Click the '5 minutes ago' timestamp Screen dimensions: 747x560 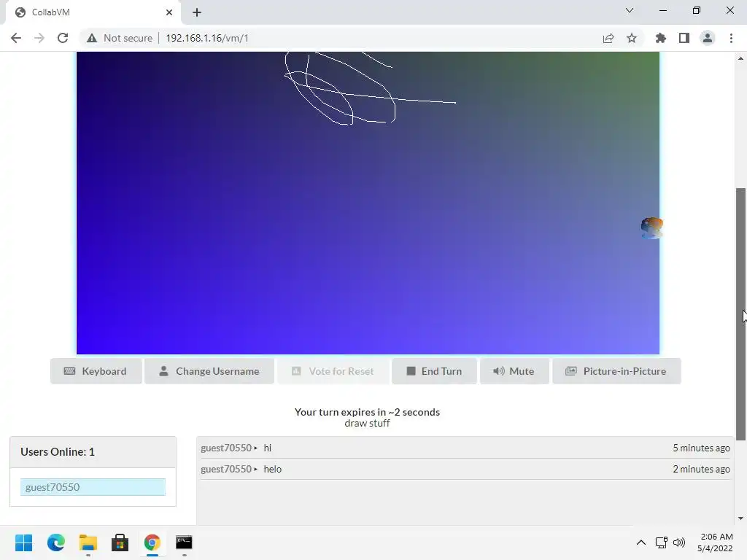[x=701, y=448]
